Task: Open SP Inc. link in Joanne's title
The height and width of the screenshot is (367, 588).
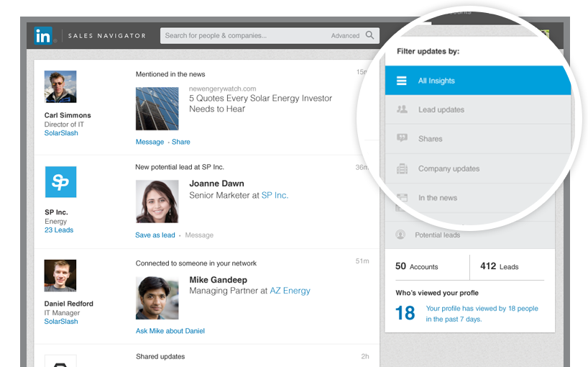Action: coord(275,195)
